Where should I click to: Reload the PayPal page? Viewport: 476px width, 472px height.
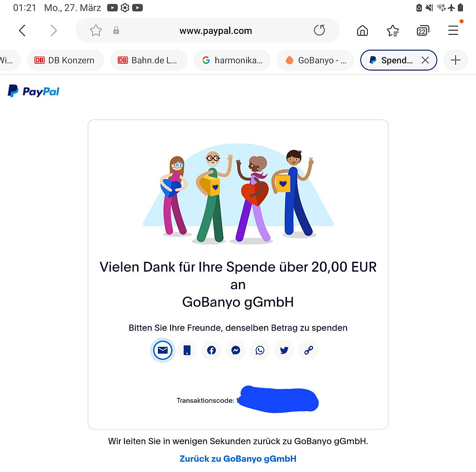point(319,30)
